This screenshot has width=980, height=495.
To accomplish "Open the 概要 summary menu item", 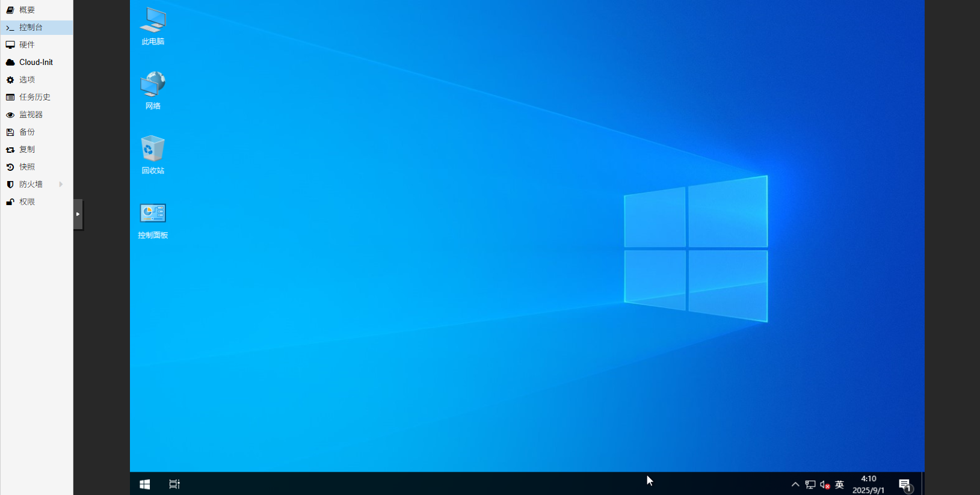I will pyautogui.click(x=27, y=10).
